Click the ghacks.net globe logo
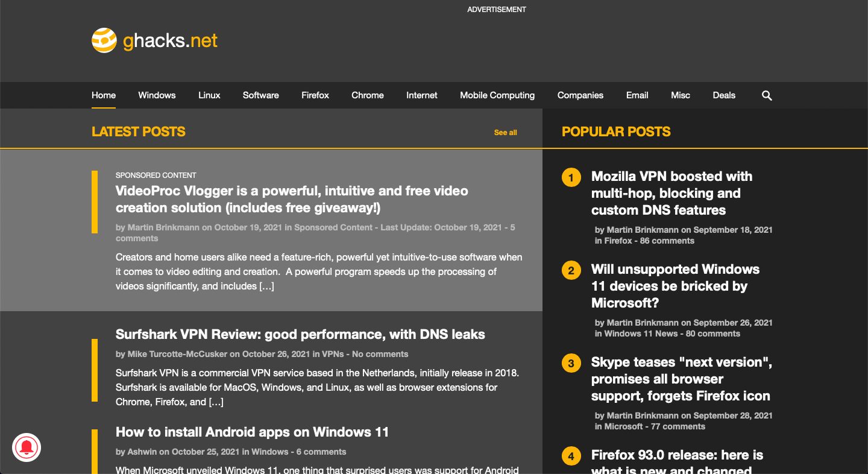Screen dimensions: 868x474 (x=104, y=40)
